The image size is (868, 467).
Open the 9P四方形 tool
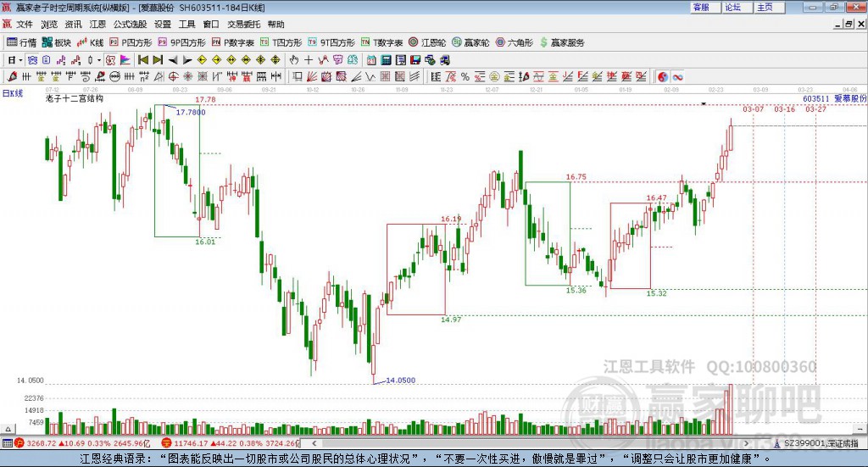181,42
